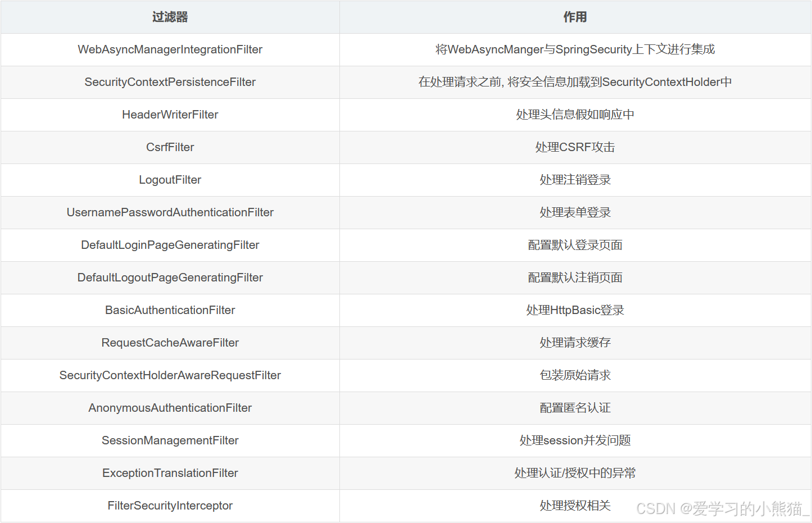This screenshot has height=523, width=812.
Task: Select the LogoutFilter cell
Action: tap(170, 180)
